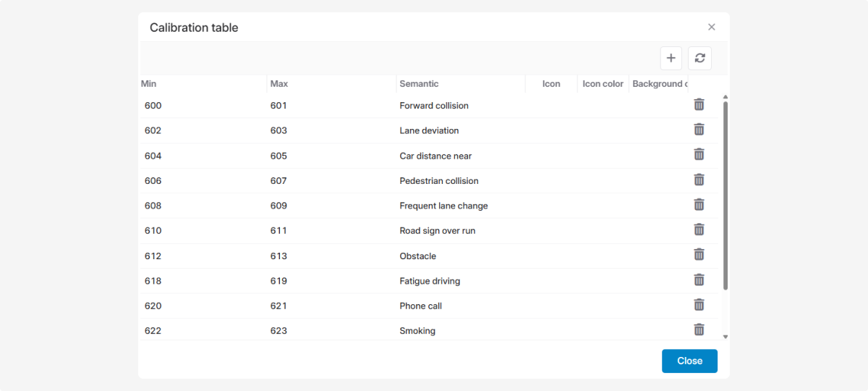Click the Min column header
868x391 pixels.
point(149,84)
